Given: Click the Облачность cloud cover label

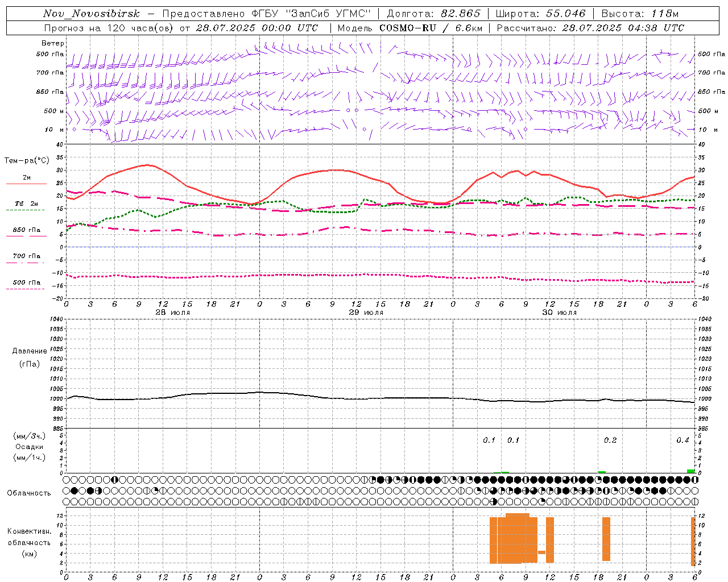Looking at the screenshot, I should click(29, 493).
